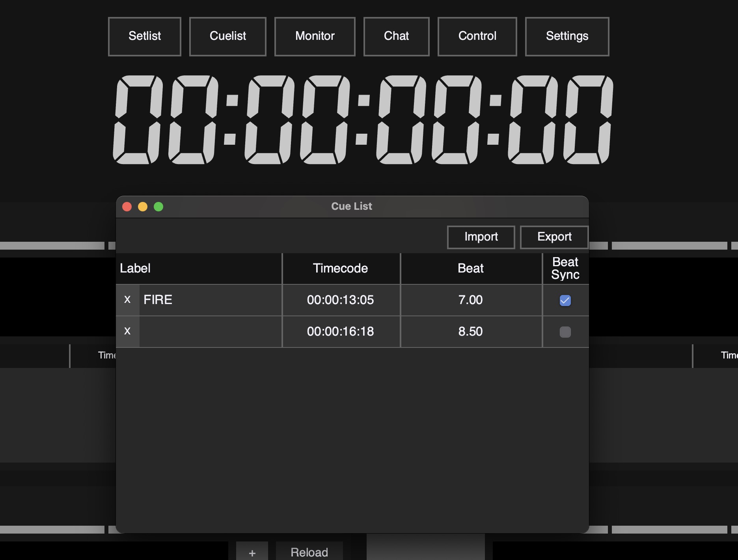Screen dimensions: 738x560
Task: Open the Cuelist window button
Action: [228, 36]
